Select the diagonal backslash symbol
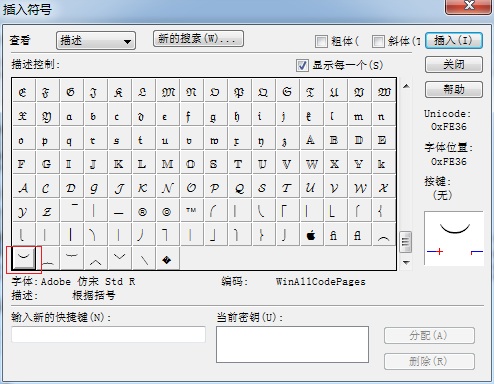The width and height of the screenshot is (495, 384). pos(143,259)
